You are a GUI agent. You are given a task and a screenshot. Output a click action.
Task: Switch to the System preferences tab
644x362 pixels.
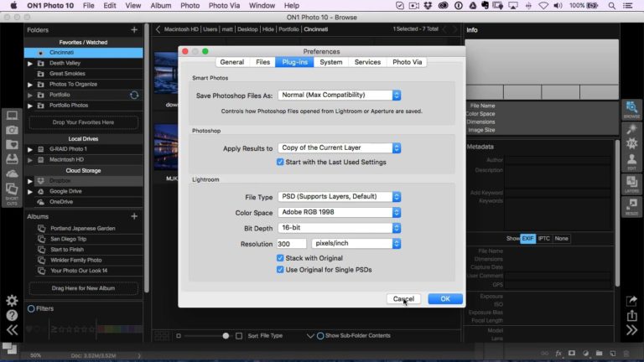point(331,62)
